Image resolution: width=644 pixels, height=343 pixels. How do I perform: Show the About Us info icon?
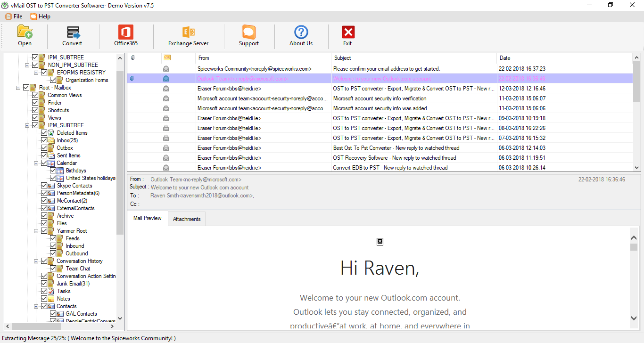(301, 32)
